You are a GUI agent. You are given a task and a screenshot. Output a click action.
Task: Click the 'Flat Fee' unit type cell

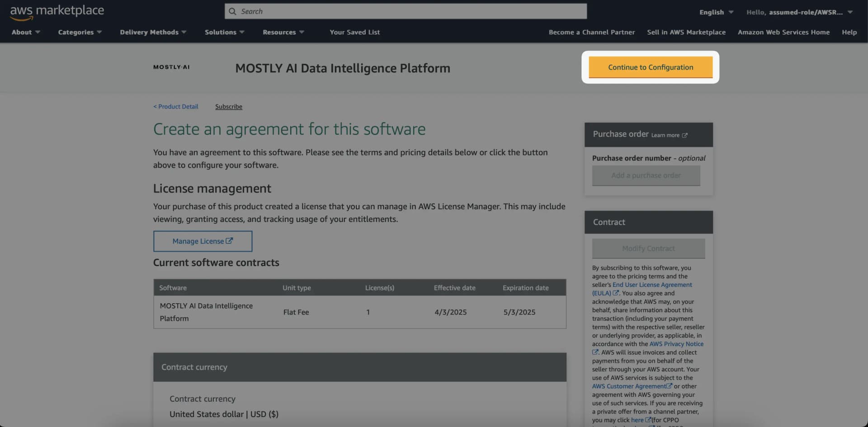point(296,312)
